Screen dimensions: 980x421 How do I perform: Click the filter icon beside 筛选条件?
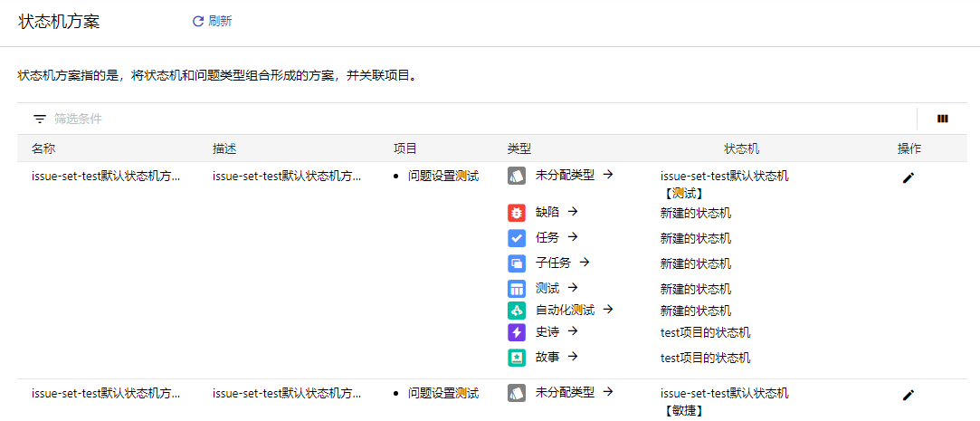(x=40, y=119)
